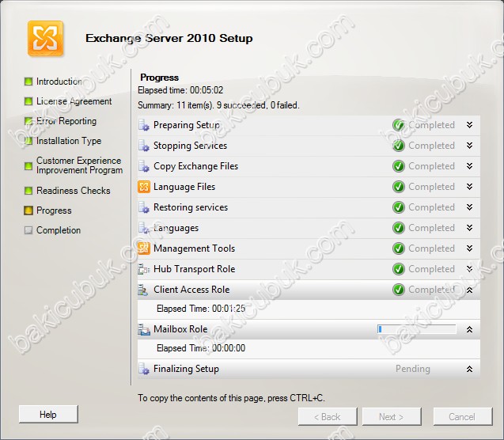504x440 pixels.
Task: Click green checkmark for Client Access Role
Action: click(x=399, y=290)
